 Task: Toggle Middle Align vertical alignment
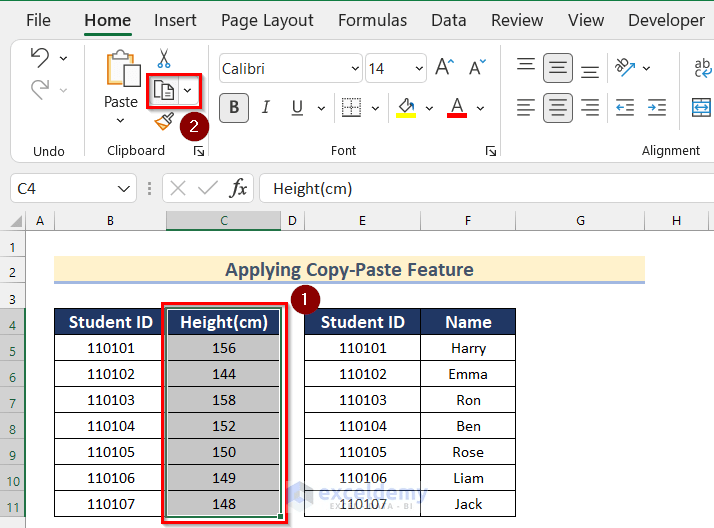click(x=558, y=68)
